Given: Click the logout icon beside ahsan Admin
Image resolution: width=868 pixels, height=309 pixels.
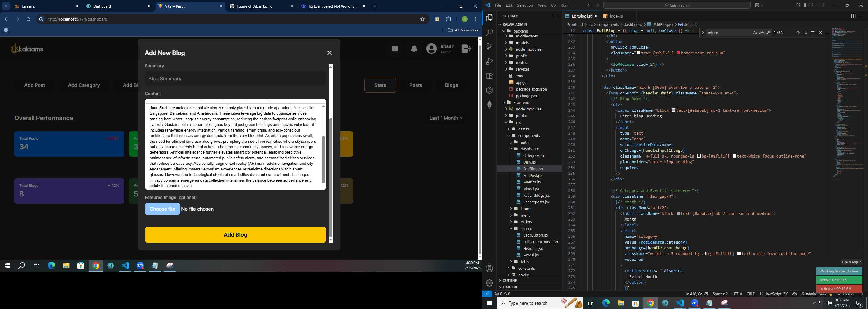Looking at the screenshot, I should coord(466,49).
